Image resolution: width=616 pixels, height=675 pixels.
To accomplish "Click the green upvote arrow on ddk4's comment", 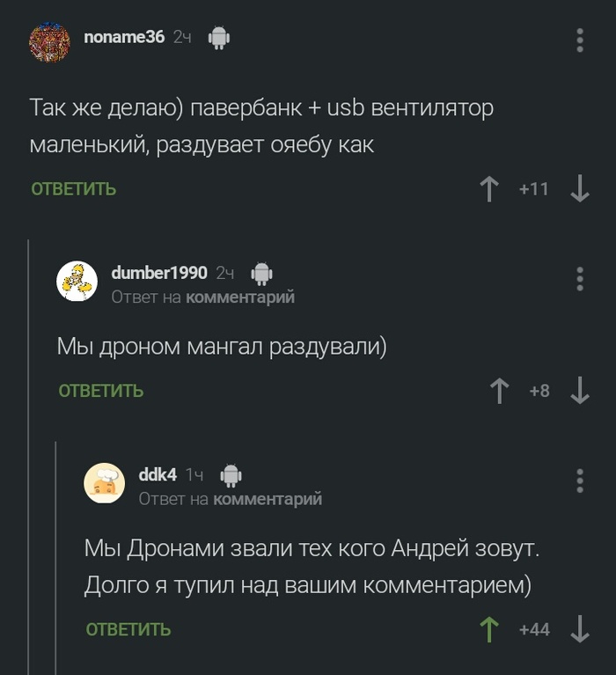I will 488,629.
